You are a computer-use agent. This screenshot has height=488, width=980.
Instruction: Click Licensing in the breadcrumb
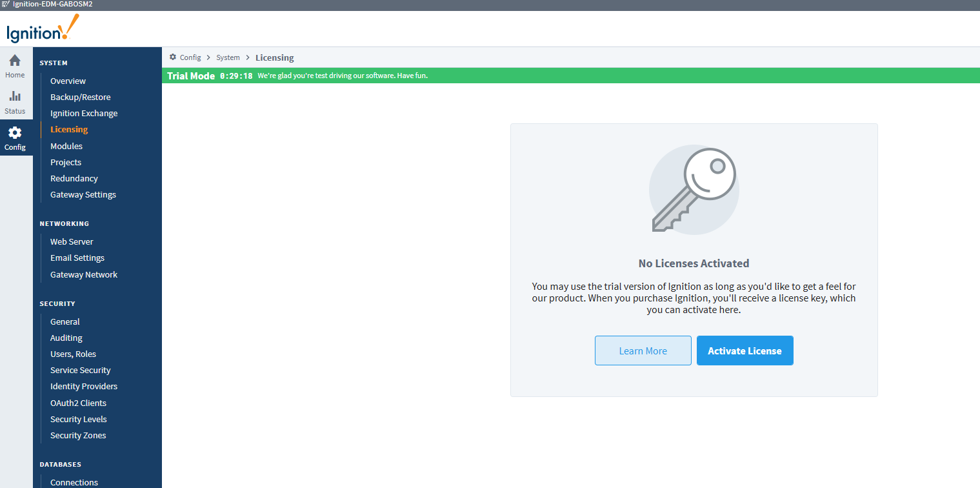(275, 57)
